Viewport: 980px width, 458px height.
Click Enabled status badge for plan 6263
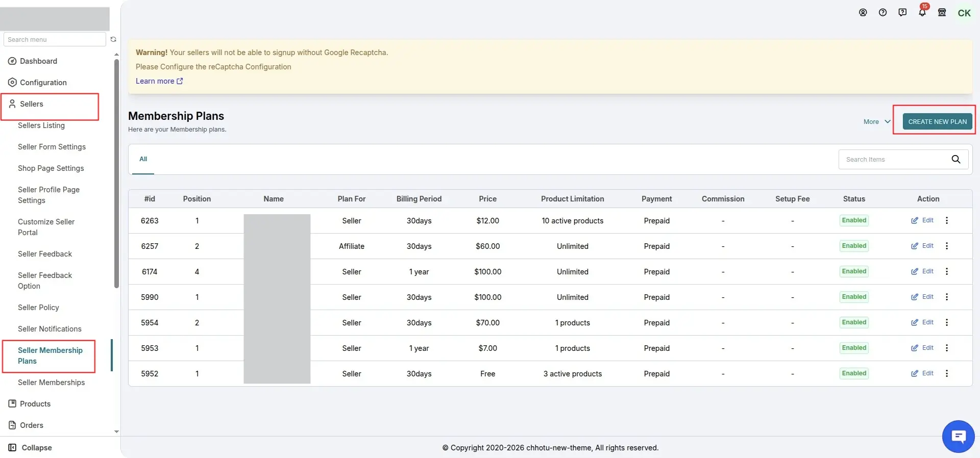[854, 220]
